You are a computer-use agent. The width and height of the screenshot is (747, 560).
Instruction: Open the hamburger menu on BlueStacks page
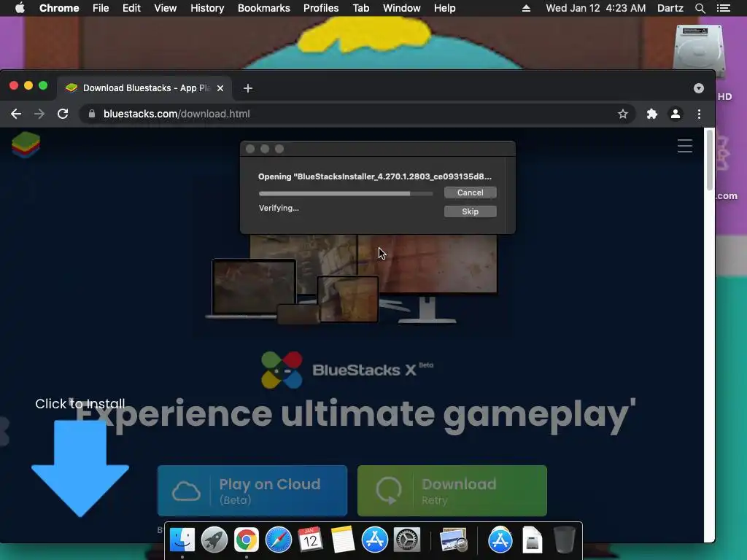685,146
